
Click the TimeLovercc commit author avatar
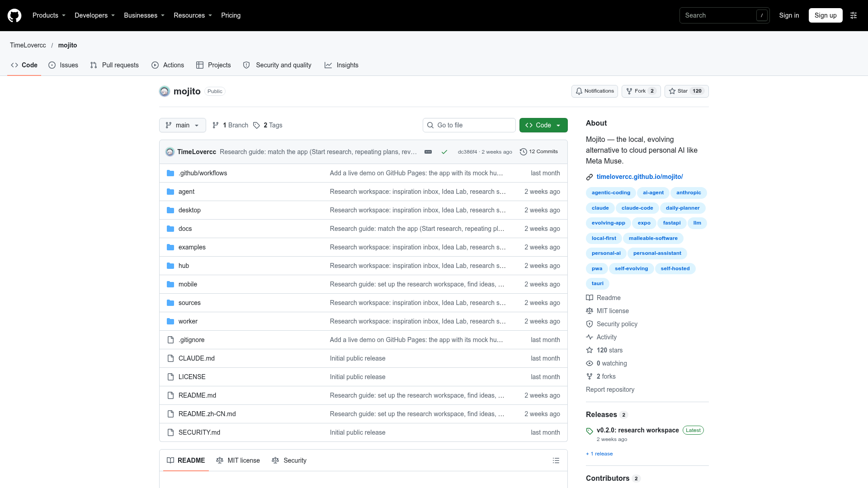[x=170, y=152]
